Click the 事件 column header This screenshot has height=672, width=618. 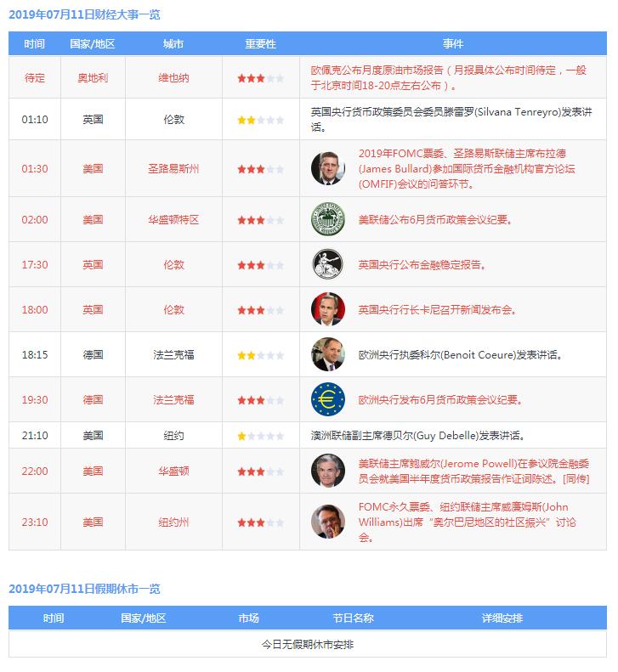(453, 43)
